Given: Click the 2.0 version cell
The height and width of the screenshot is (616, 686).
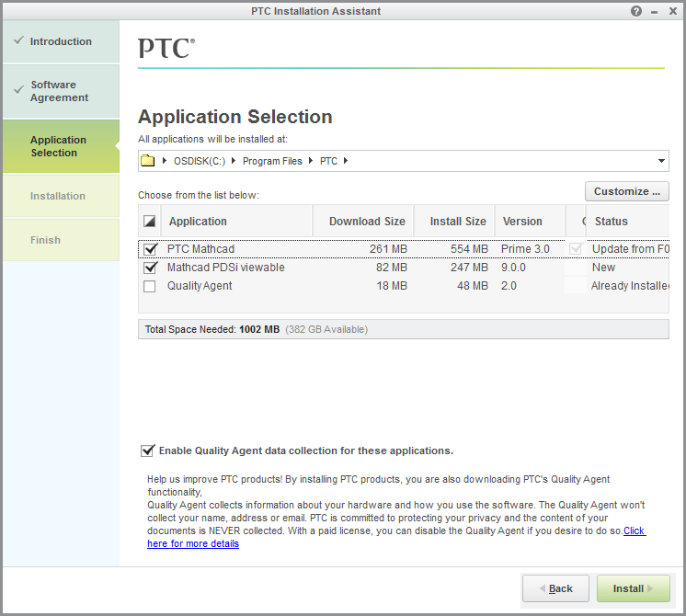Looking at the screenshot, I should pyautogui.click(x=509, y=286).
